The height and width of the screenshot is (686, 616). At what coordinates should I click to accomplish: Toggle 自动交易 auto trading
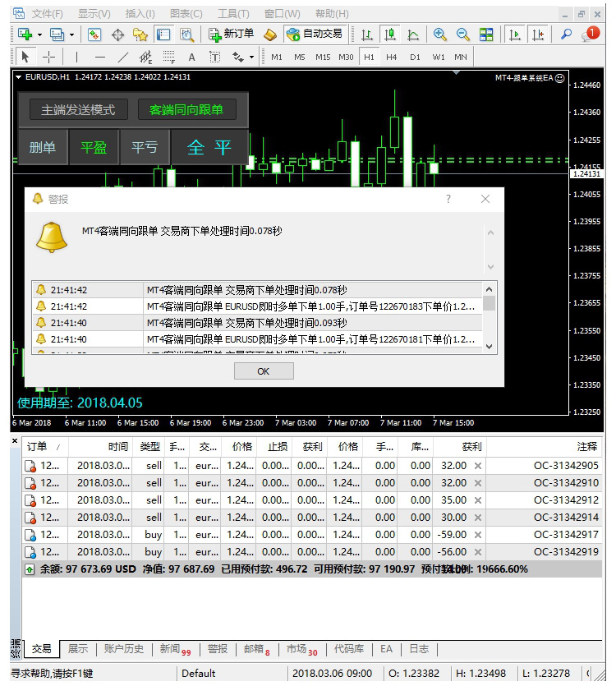coord(315,35)
